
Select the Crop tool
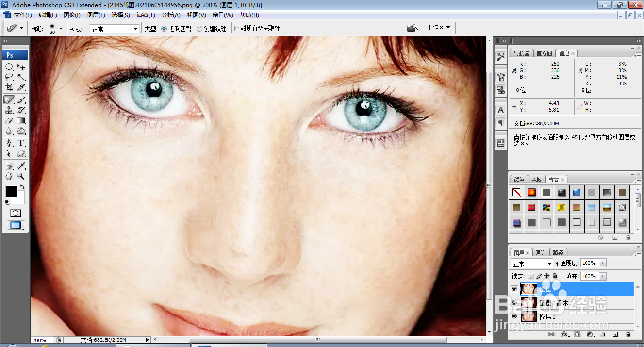click(9, 87)
